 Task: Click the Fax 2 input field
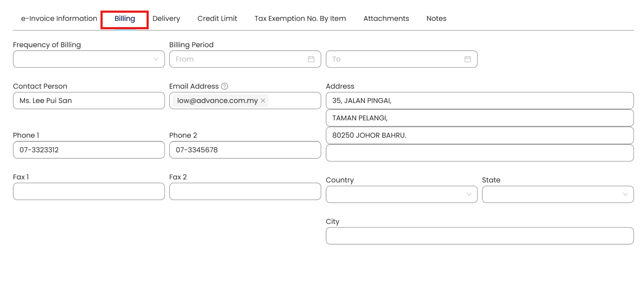tap(245, 191)
